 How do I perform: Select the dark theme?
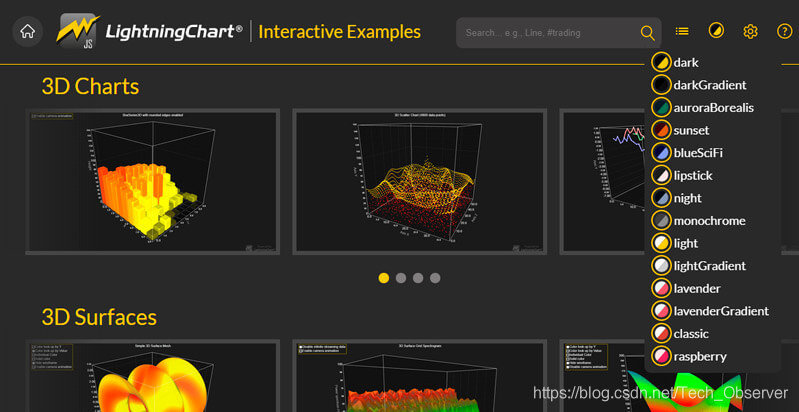click(x=675, y=63)
